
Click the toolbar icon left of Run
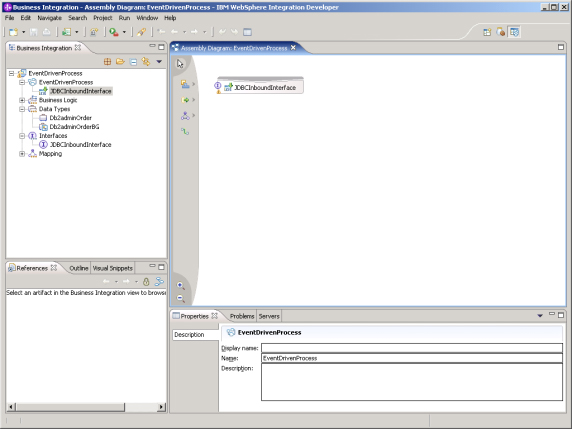(94, 32)
